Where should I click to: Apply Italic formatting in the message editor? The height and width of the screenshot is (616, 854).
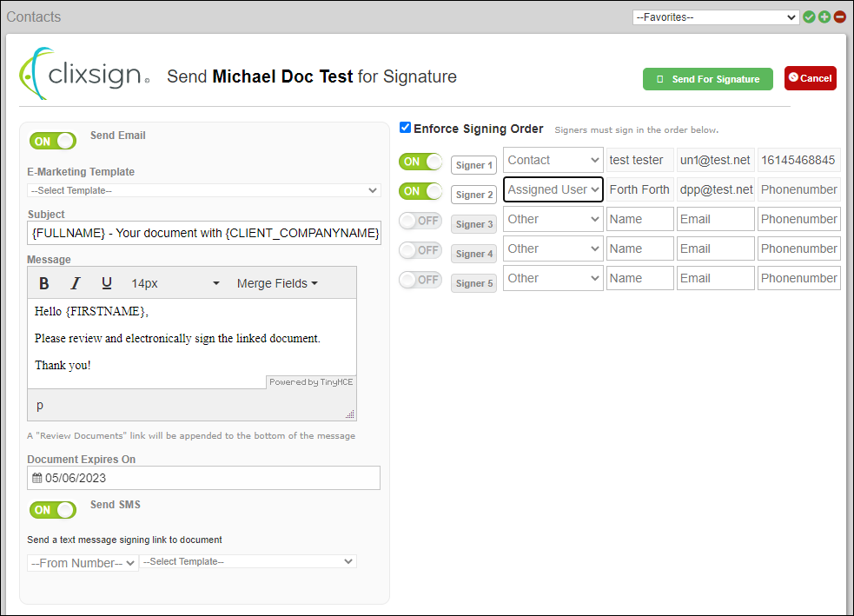(76, 283)
